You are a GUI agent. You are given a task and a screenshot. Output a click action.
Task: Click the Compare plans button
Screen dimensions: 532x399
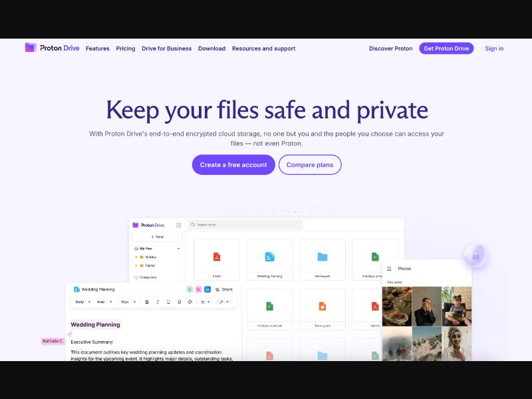pos(310,165)
